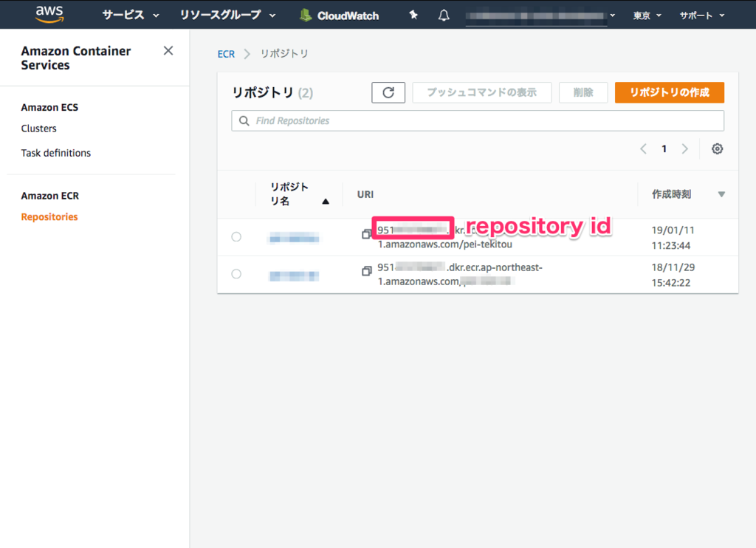This screenshot has height=548, width=756.
Task: Open the 東京 region dropdown
Action: (647, 16)
